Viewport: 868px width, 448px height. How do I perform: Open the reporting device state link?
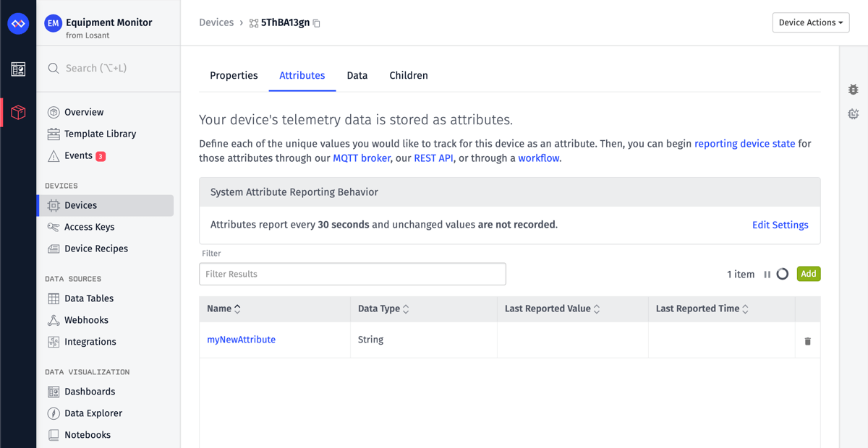click(744, 144)
